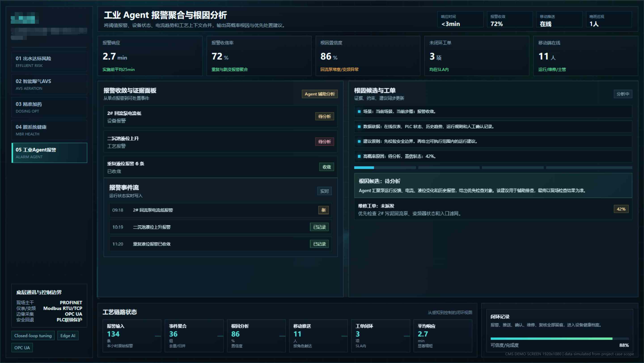Image resolution: width=644 pixels, height=363 pixels.
Task: Select the 03 精准加药 sidebar item
Action: (x=49, y=107)
